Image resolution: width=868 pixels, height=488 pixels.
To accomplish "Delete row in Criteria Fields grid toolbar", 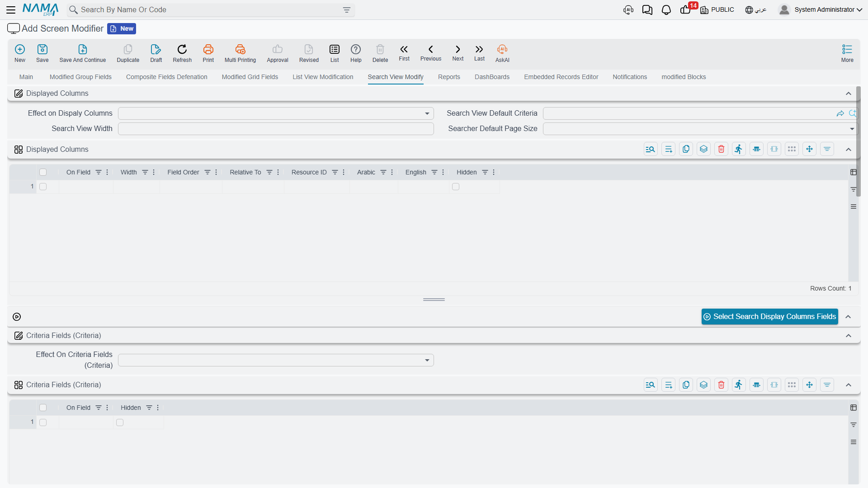I will [722, 385].
